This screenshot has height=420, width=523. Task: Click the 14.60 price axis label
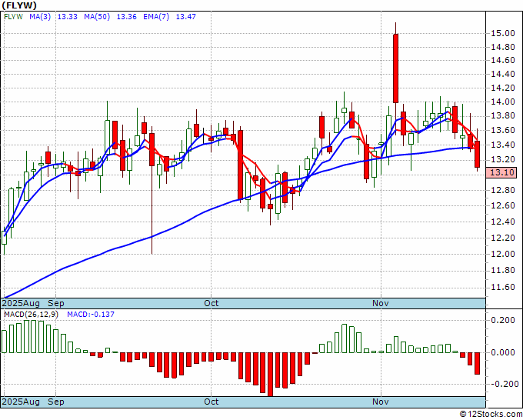point(503,60)
